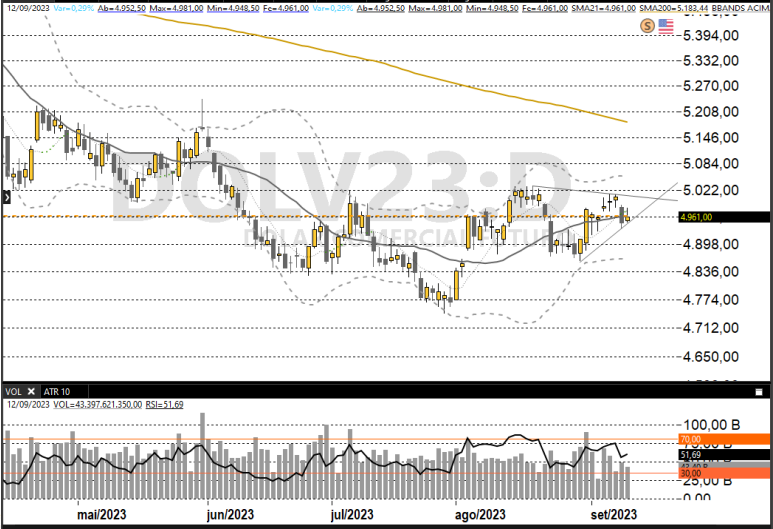Expand left side panel arrow
773x529 pixels.
click(4, 199)
